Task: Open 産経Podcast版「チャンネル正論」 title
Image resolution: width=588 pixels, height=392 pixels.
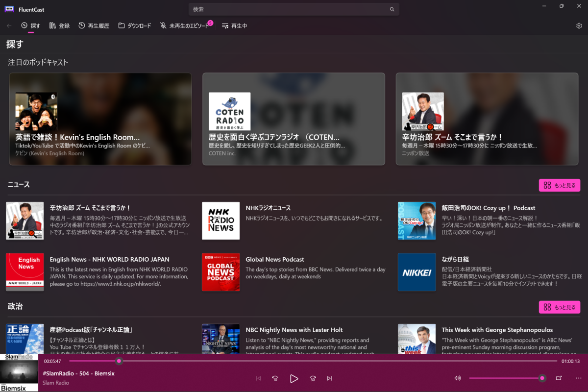Action: (x=92, y=330)
